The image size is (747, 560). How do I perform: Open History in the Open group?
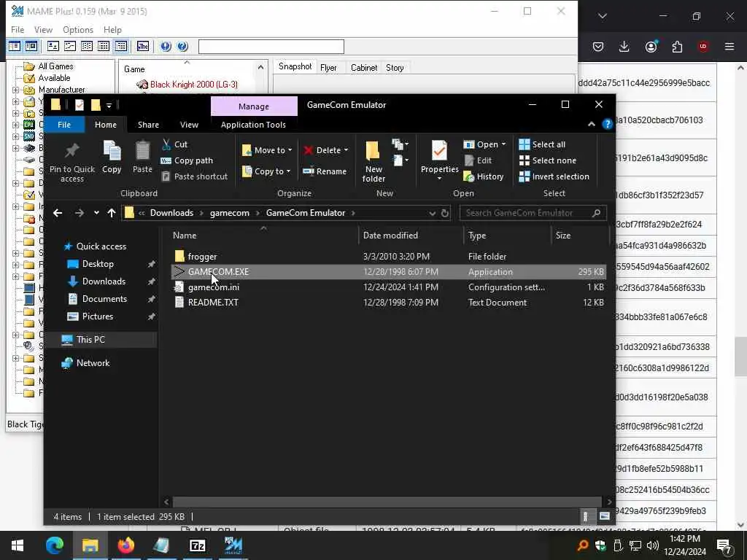coord(483,176)
